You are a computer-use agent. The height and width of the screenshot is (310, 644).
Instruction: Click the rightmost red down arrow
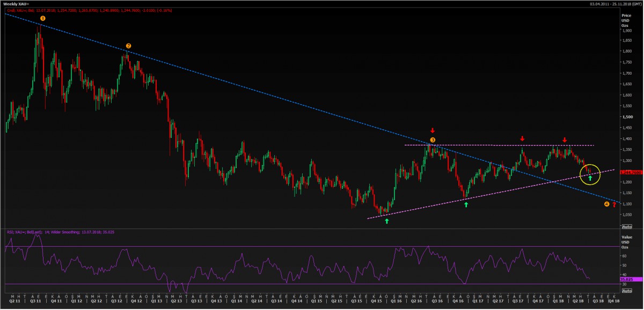pyautogui.click(x=564, y=139)
